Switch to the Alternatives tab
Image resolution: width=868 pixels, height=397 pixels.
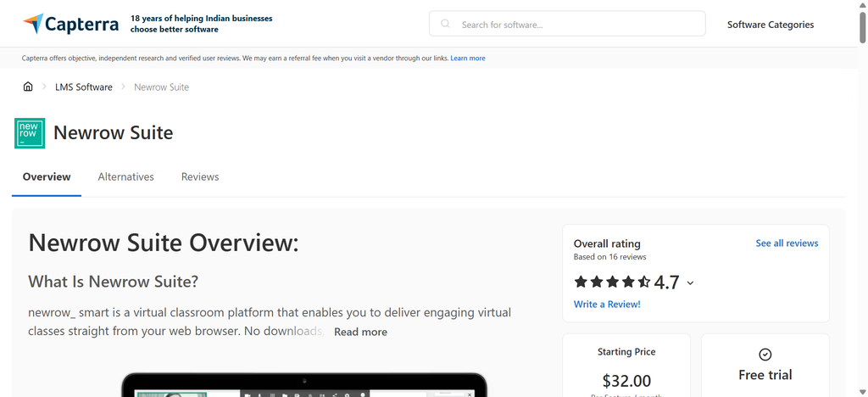click(125, 176)
